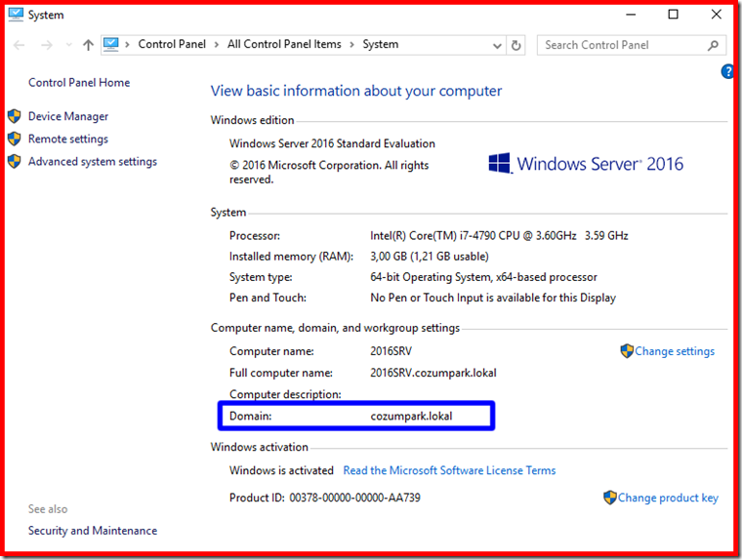Select All Control Panel Items breadcrumb
This screenshot has width=742, height=560.
point(284,44)
